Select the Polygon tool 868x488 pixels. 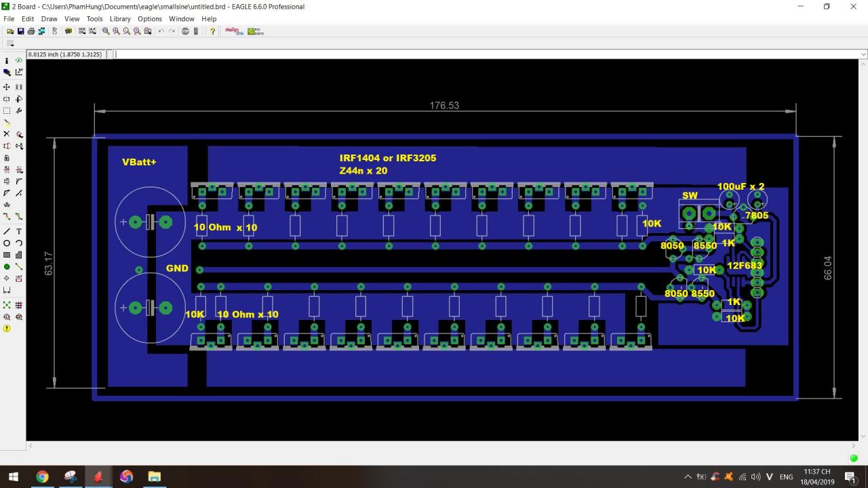click(x=19, y=255)
